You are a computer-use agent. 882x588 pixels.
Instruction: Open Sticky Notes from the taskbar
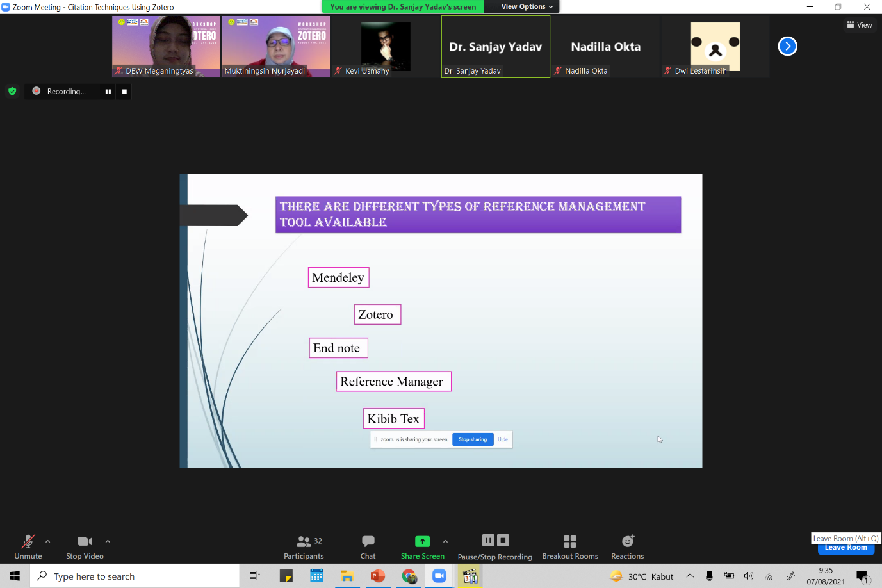click(x=286, y=576)
